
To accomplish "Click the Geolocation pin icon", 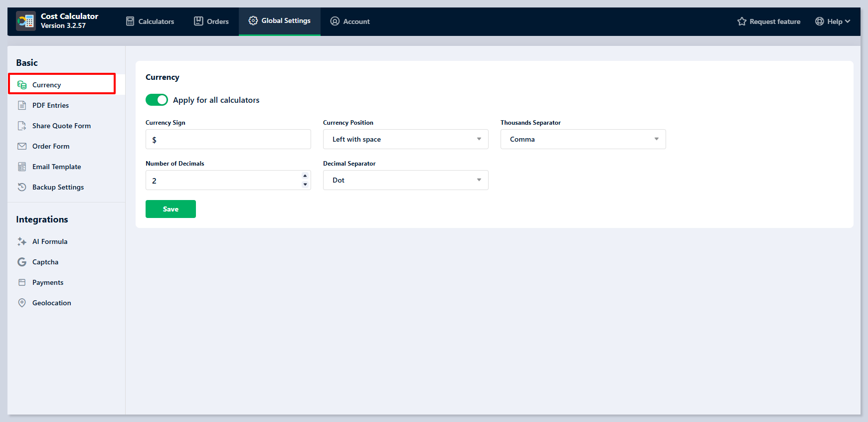I will (x=22, y=303).
